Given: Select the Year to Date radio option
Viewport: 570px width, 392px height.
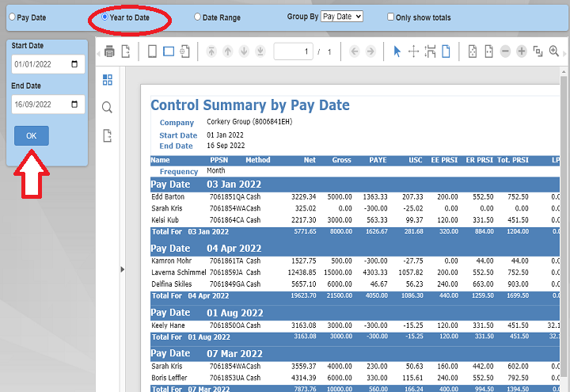Looking at the screenshot, I should coord(105,17).
